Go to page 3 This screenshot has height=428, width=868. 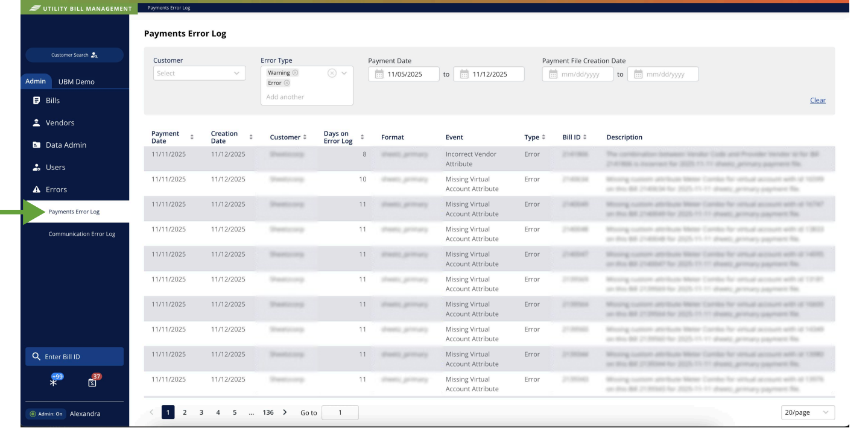[x=201, y=412]
